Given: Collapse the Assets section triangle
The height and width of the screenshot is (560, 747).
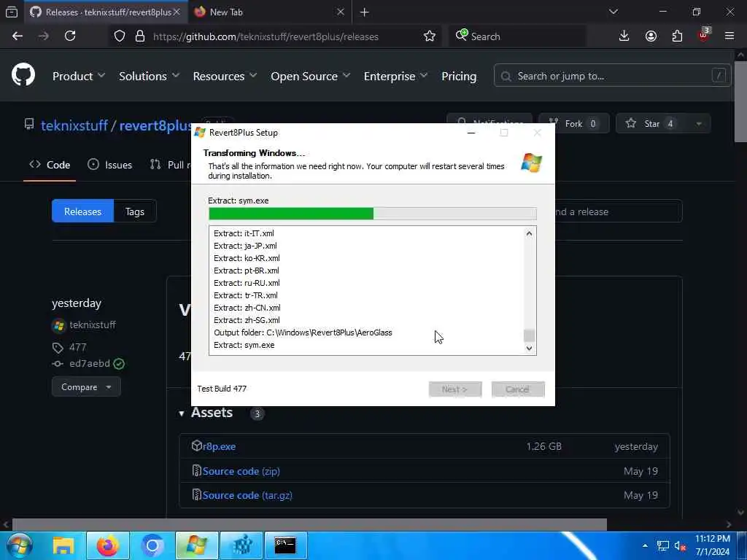Looking at the screenshot, I should coord(182,413).
